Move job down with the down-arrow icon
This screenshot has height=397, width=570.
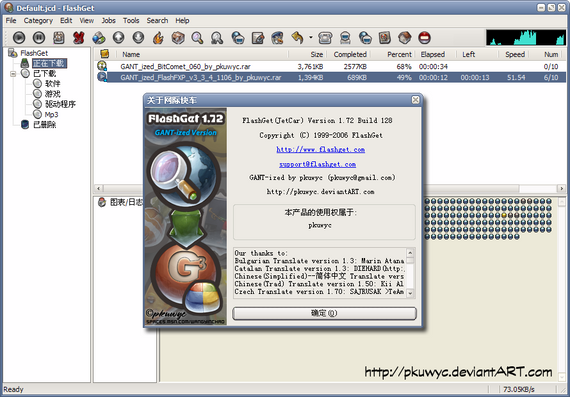tap(138, 37)
